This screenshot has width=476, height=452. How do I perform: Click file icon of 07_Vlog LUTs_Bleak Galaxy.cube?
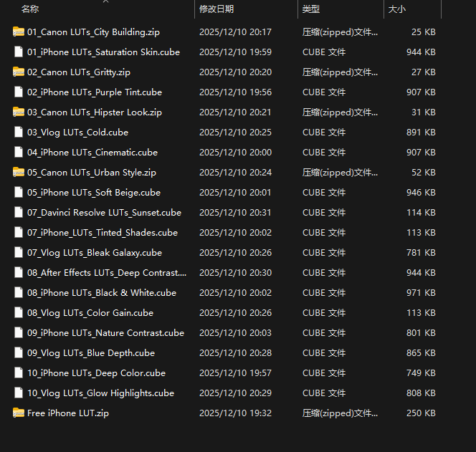click(x=19, y=252)
